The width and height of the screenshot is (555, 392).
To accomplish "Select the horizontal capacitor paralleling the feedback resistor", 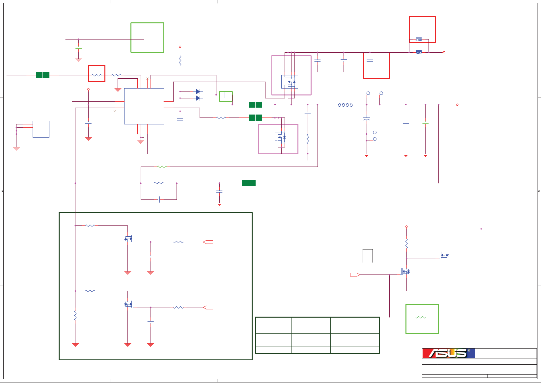I will coord(159,199).
